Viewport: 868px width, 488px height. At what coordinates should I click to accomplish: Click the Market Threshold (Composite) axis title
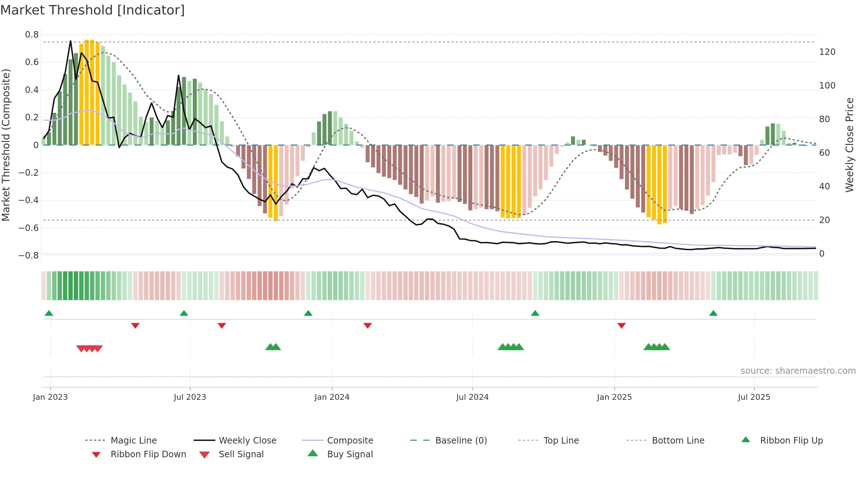tap(6, 145)
